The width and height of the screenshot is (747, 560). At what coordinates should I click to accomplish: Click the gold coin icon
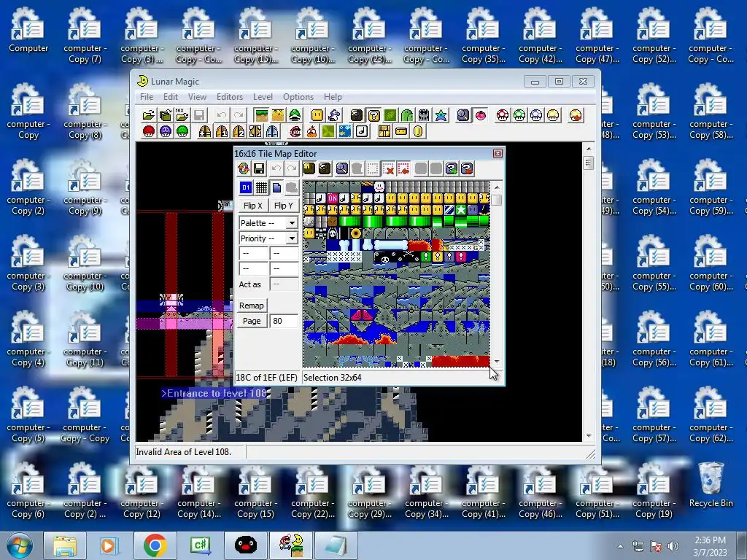[418, 131]
